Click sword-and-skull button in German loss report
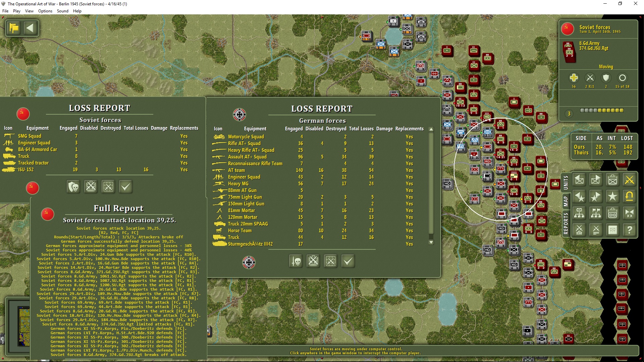Viewport: 644px width, 362px height. point(296,261)
